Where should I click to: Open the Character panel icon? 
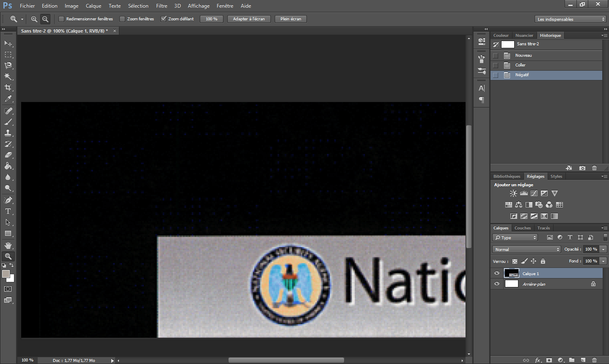tap(482, 88)
